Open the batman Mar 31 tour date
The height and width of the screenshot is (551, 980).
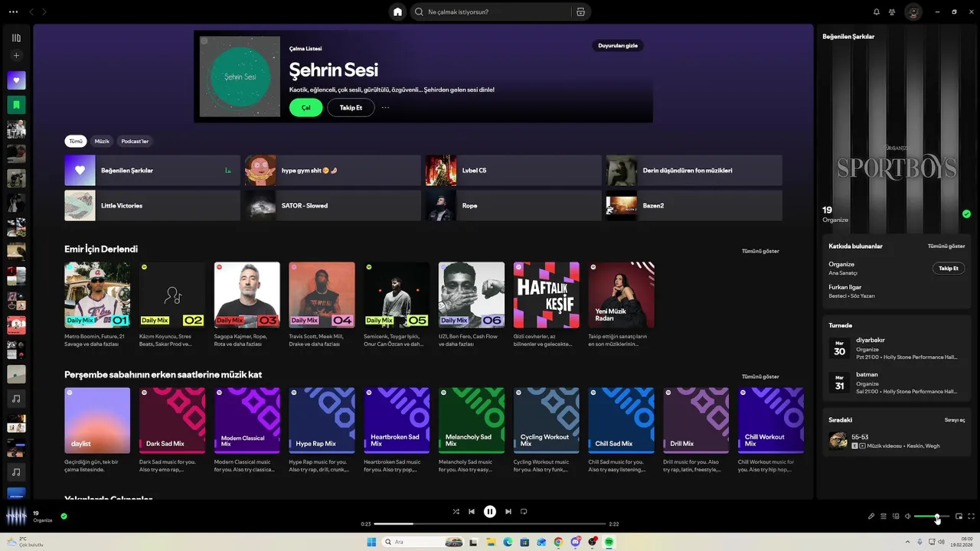click(x=897, y=383)
